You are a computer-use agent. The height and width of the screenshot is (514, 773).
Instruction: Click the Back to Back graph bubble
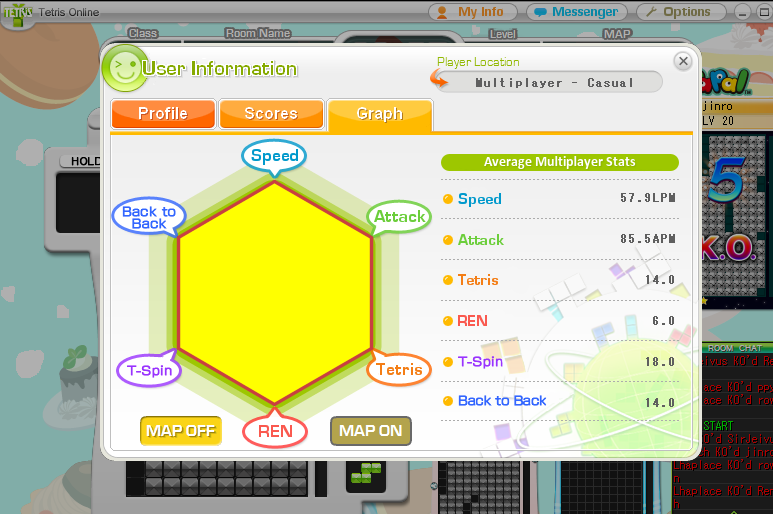tap(149, 217)
